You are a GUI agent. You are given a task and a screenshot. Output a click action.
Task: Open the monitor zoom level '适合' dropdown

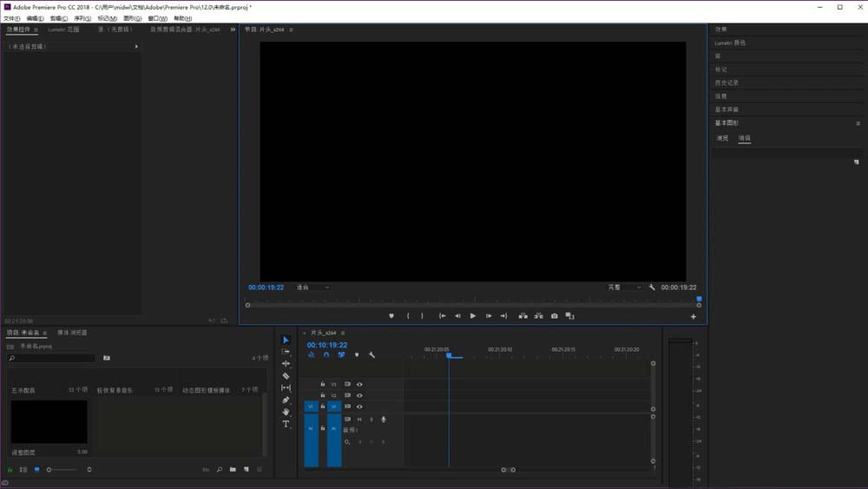click(x=312, y=287)
